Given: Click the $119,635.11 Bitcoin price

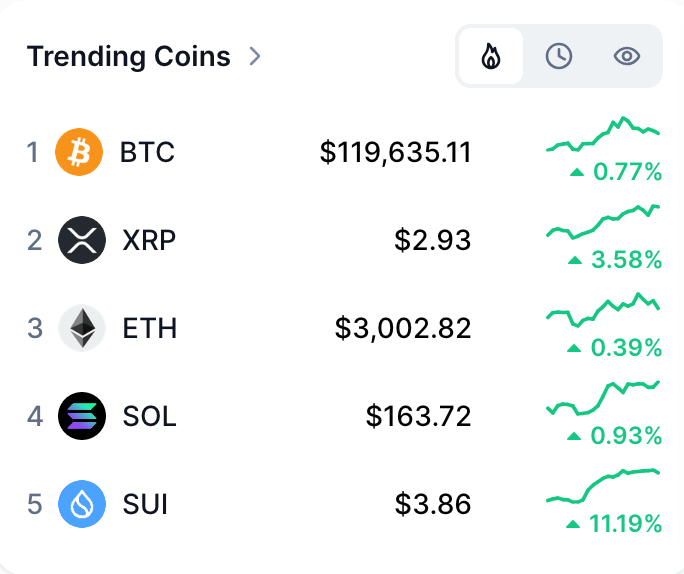Looking at the screenshot, I should tap(395, 152).
